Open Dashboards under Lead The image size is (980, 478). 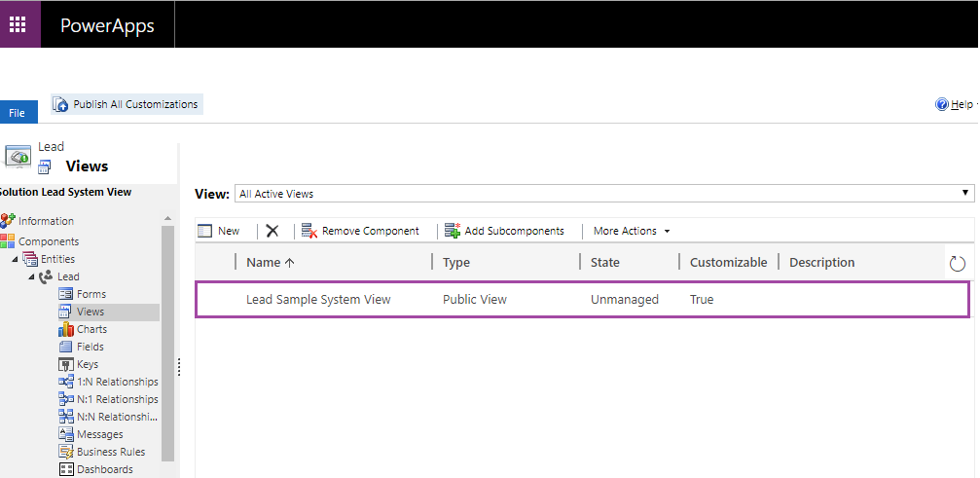click(105, 468)
